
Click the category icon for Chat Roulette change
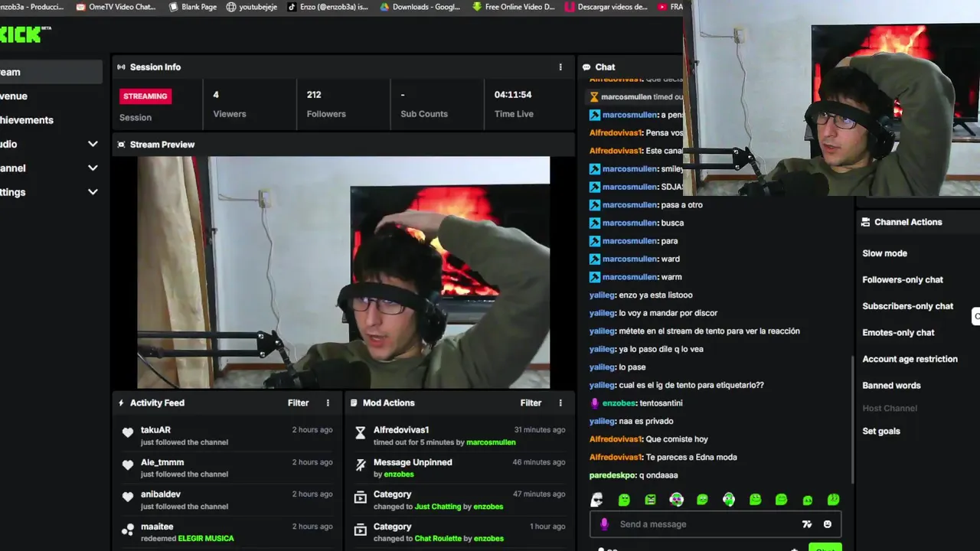(360, 529)
